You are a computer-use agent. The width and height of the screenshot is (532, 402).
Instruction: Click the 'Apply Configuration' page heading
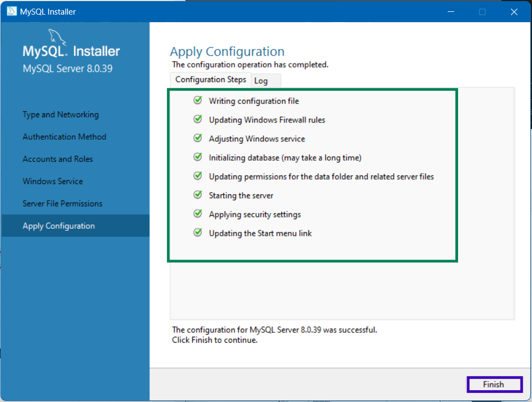coord(227,51)
